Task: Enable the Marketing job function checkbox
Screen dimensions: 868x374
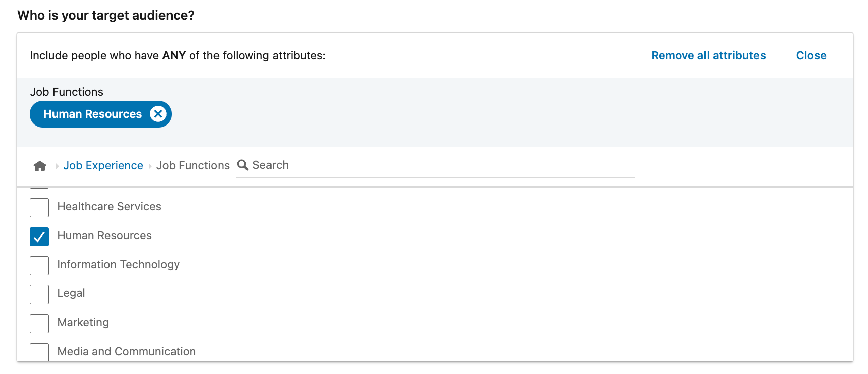Action: coord(39,323)
